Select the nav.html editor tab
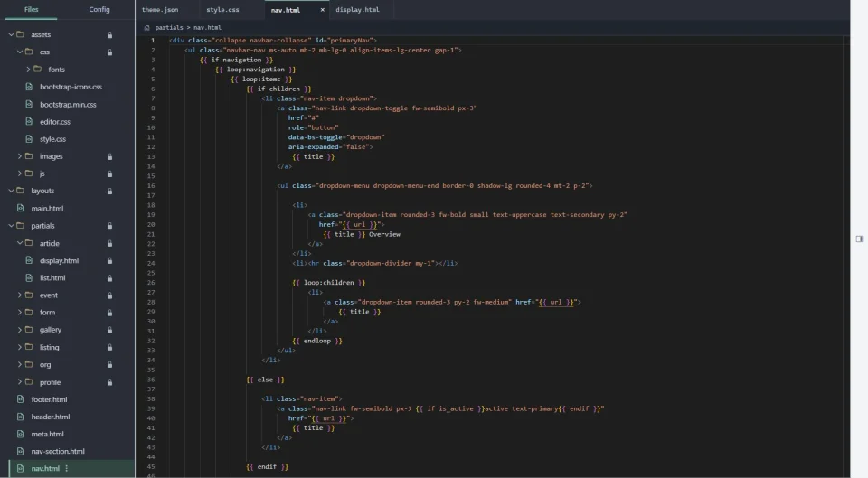 click(286, 10)
